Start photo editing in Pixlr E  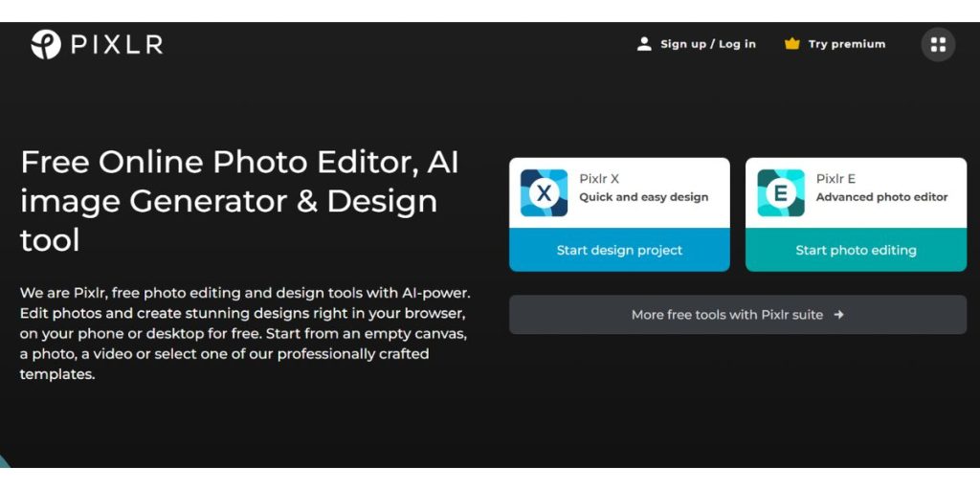[856, 250]
